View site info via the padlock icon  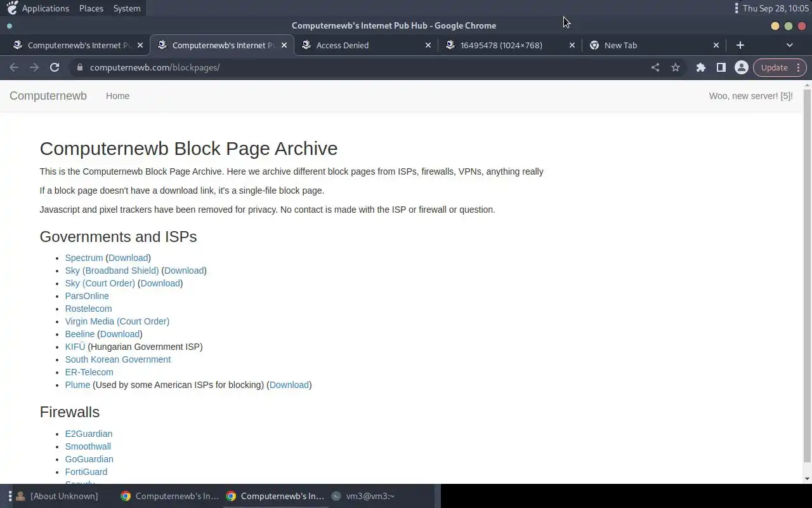click(x=79, y=67)
